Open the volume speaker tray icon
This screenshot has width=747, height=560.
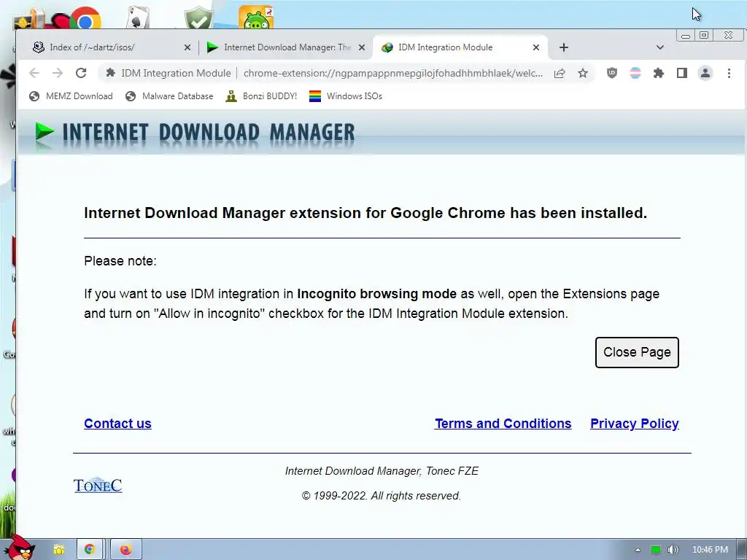point(673,550)
